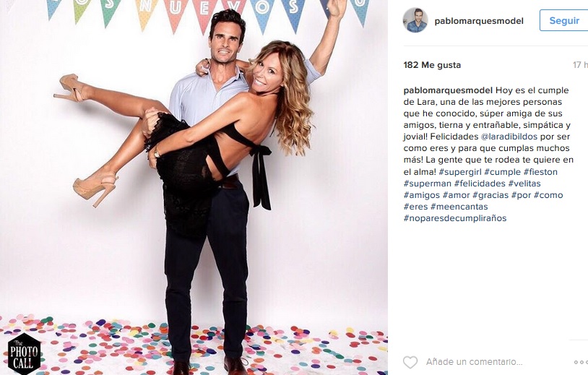This screenshot has width=588, height=375.
Task: Click the 182 Me gusta likes count
Action: coord(432,65)
